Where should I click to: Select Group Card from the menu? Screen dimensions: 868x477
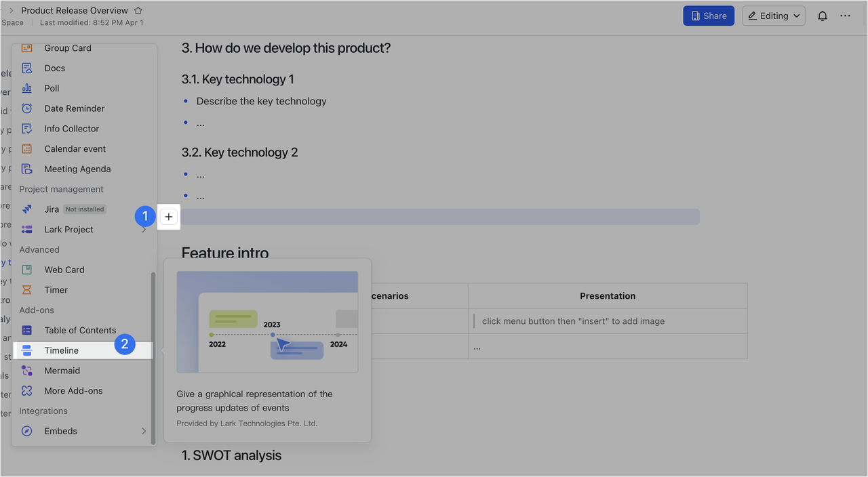[x=84, y=48]
